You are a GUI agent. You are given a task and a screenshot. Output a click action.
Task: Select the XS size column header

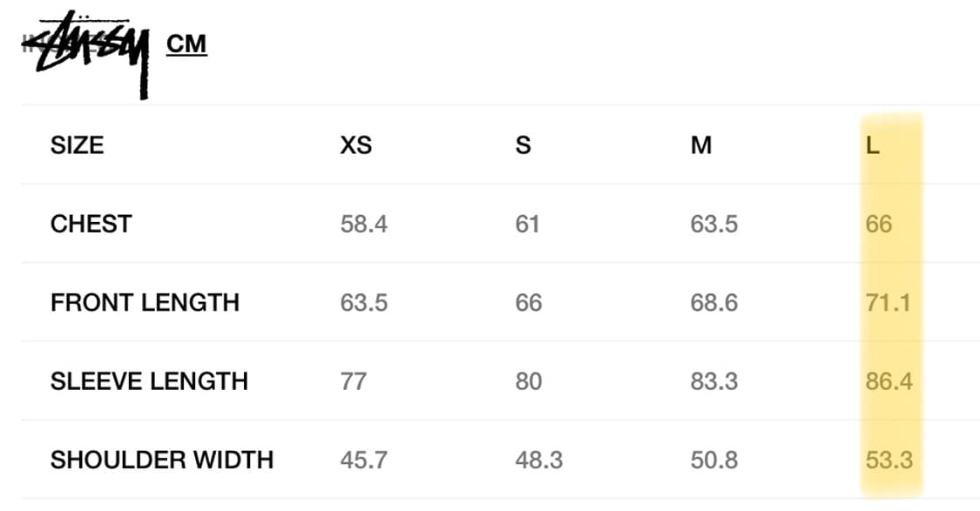(355, 145)
